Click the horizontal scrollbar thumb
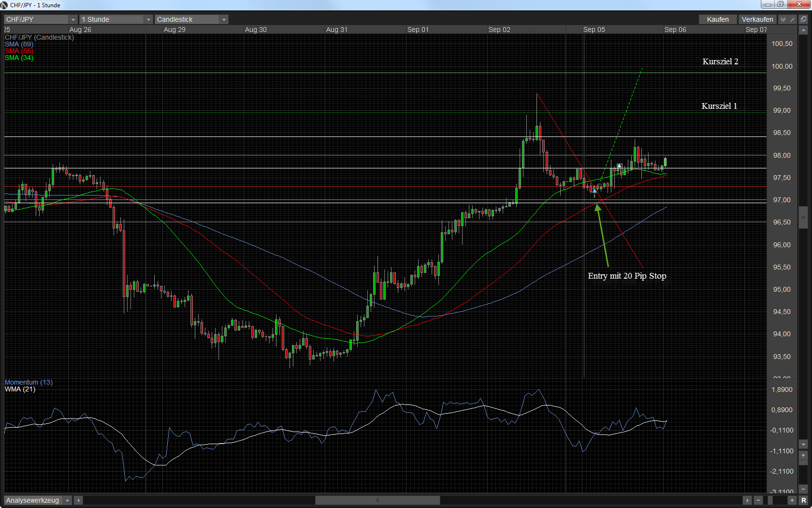Image resolution: width=812 pixels, height=508 pixels. tap(377, 500)
